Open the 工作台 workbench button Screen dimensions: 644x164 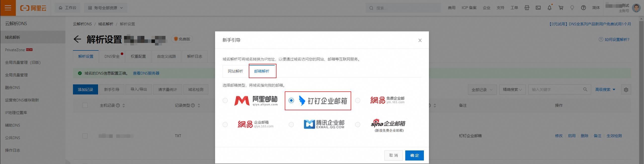click(x=67, y=8)
